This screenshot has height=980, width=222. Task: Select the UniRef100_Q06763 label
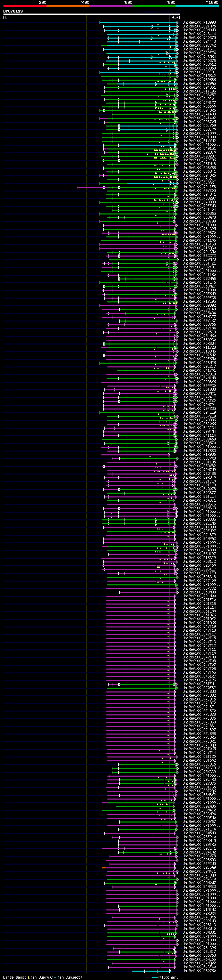199,956
